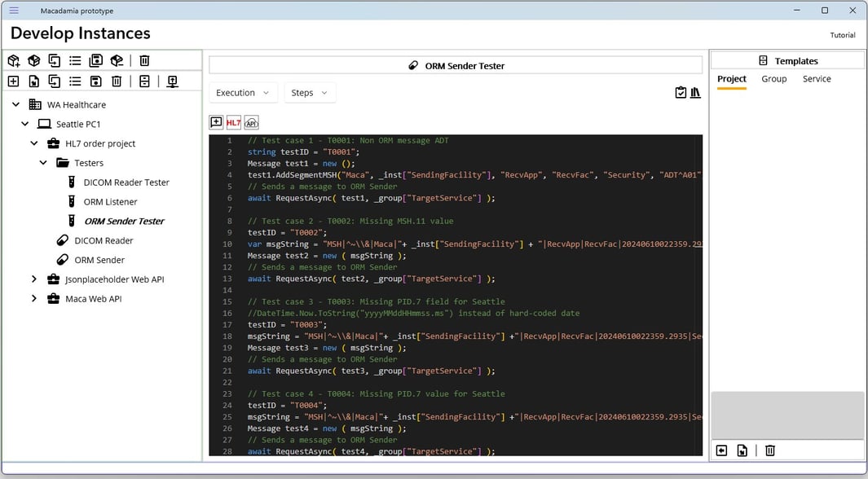Collapse the WA Healthcare tree node
Viewport: 868px width, 479px height.
click(16, 104)
